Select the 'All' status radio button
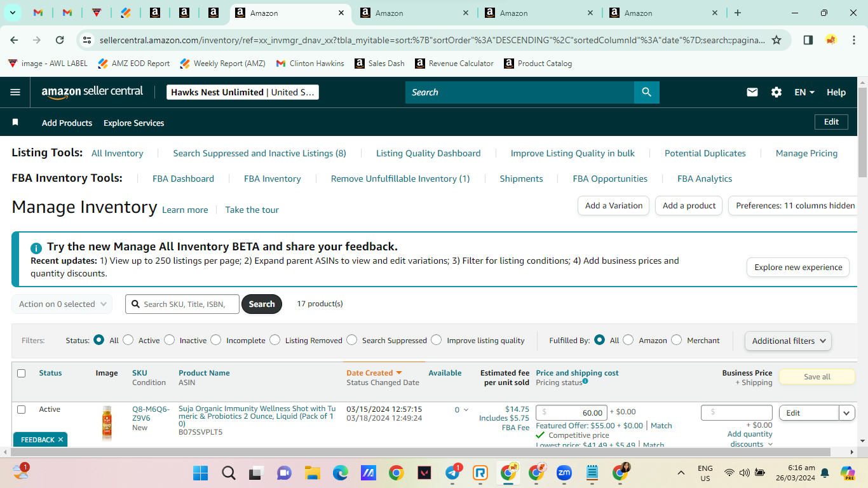The image size is (868, 488). tap(98, 340)
